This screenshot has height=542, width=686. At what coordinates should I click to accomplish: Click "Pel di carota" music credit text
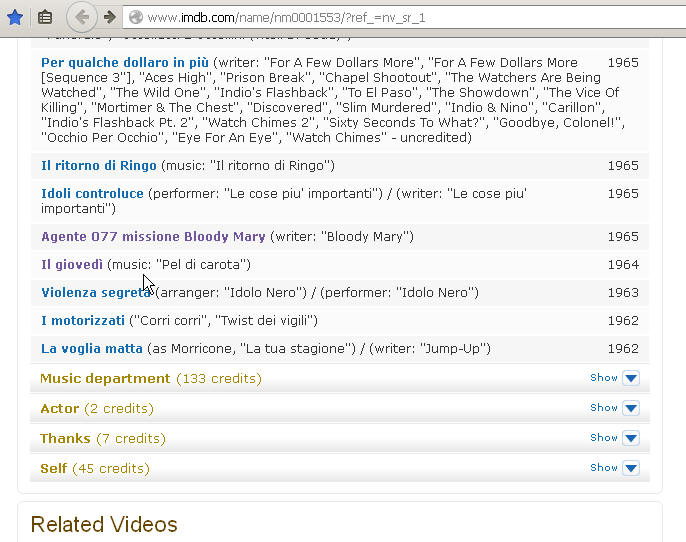tap(203, 265)
